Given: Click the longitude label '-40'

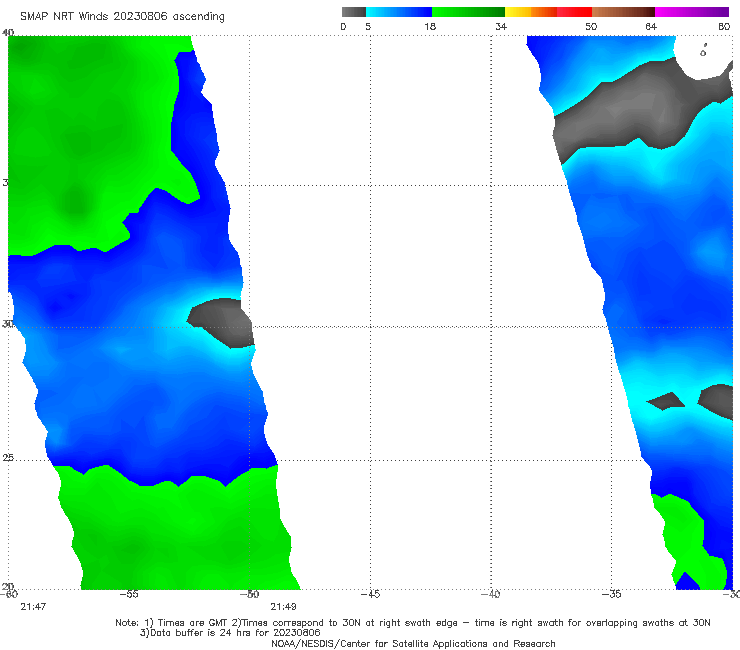Looking at the screenshot, I should point(491,594).
